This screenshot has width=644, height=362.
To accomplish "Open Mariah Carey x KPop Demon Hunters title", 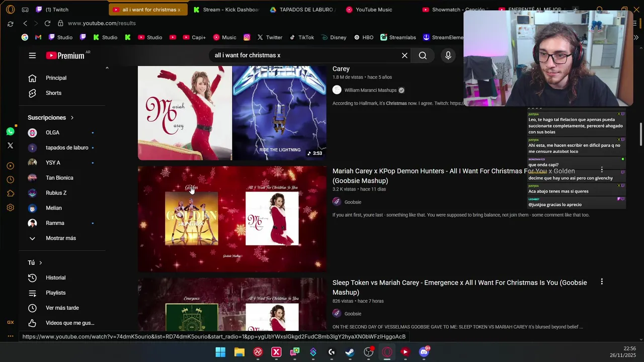I will pos(453,176).
